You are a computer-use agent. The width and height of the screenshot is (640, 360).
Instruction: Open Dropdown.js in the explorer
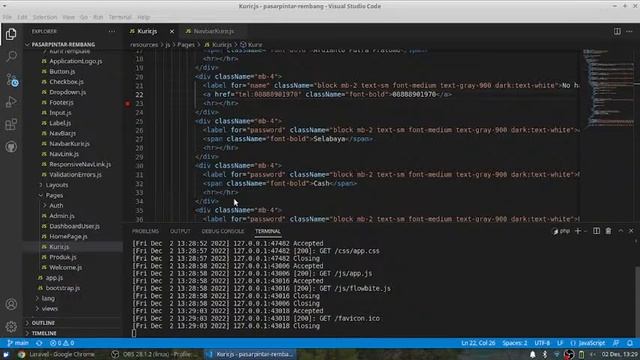(x=67, y=92)
